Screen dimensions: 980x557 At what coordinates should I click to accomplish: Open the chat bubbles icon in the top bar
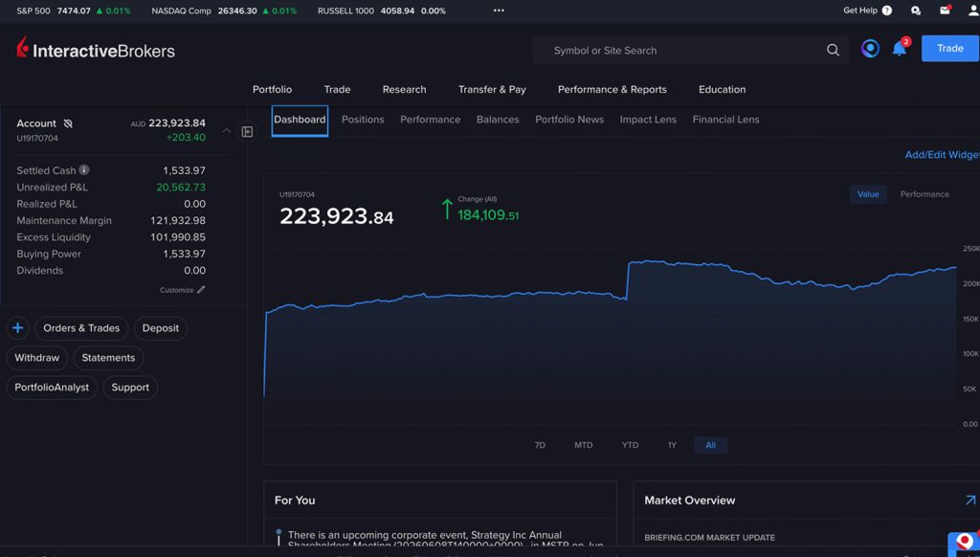(x=916, y=11)
